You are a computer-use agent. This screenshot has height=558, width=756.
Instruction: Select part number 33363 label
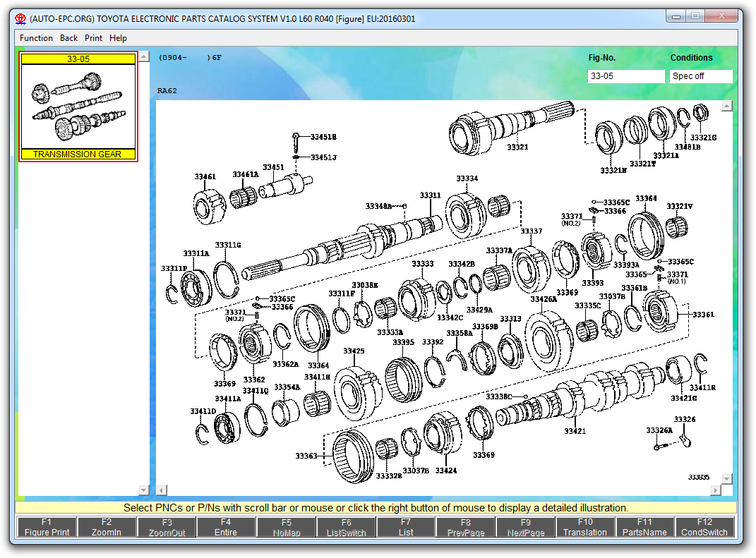tap(306, 456)
